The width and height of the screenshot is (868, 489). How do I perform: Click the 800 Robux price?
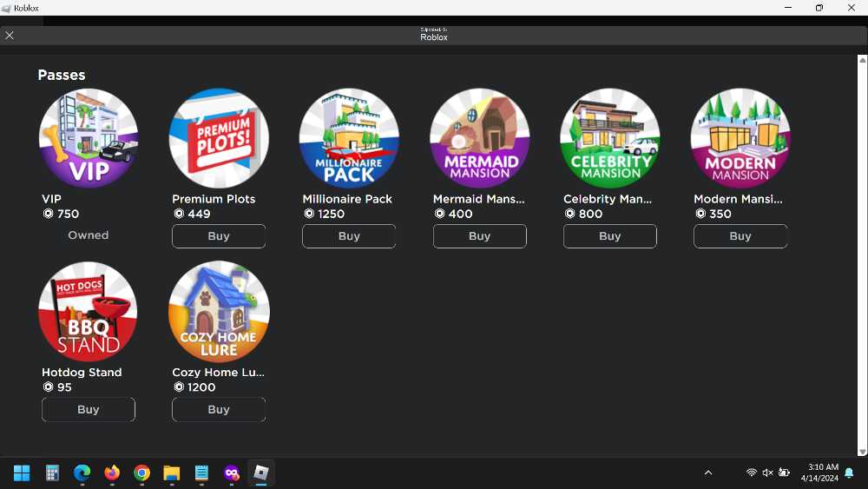click(583, 214)
